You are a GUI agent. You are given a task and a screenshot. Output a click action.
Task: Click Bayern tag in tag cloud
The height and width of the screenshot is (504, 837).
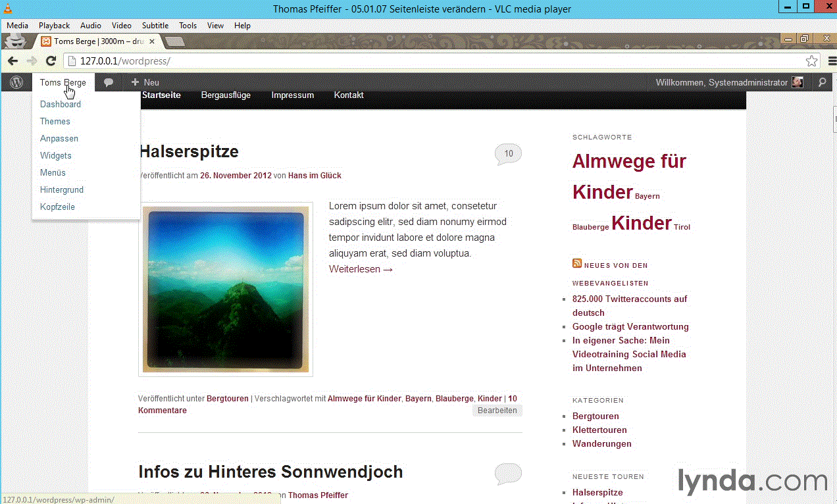point(647,196)
